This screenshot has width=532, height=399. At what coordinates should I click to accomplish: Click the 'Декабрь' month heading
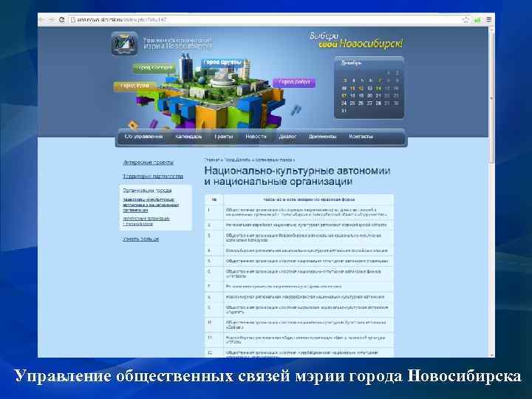pos(351,63)
